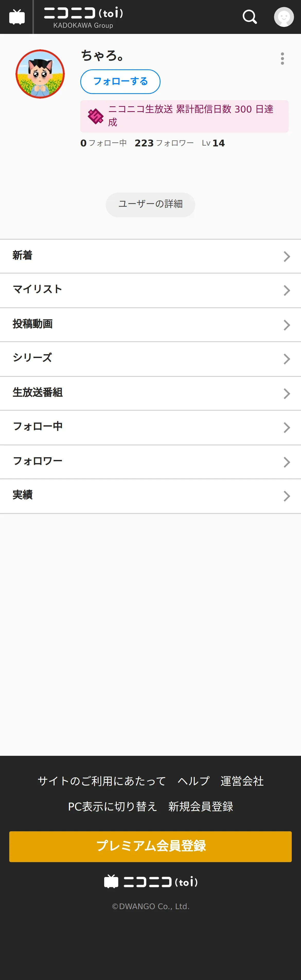This screenshot has width=301, height=980.
Task: Open the three-dot more options menu
Action: [282, 59]
